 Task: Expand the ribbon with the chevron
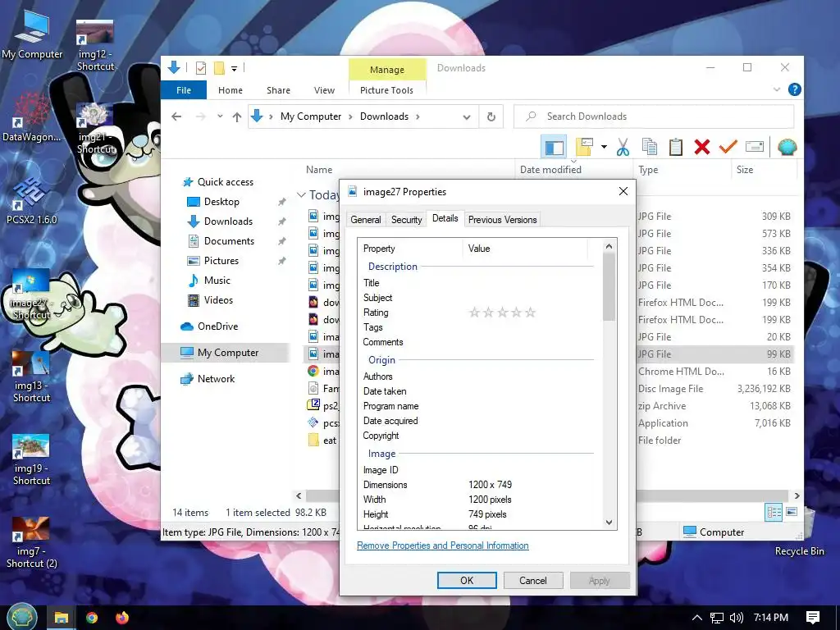(x=776, y=89)
